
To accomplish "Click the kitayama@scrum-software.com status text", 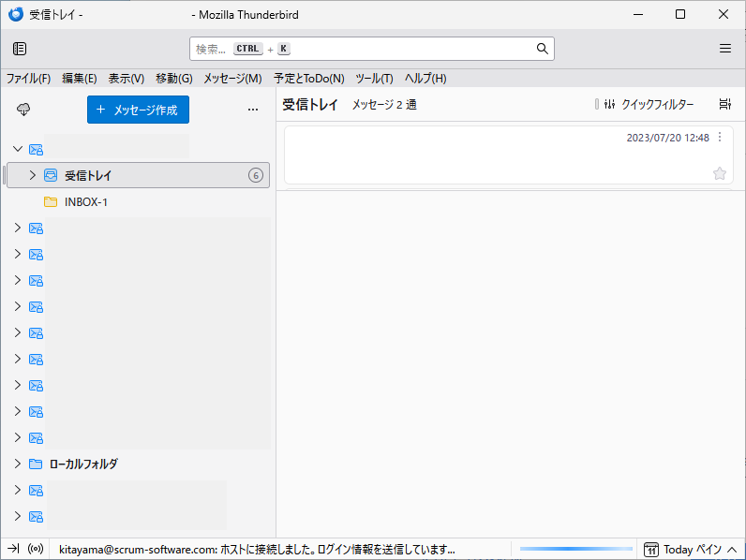I will click(257, 550).
